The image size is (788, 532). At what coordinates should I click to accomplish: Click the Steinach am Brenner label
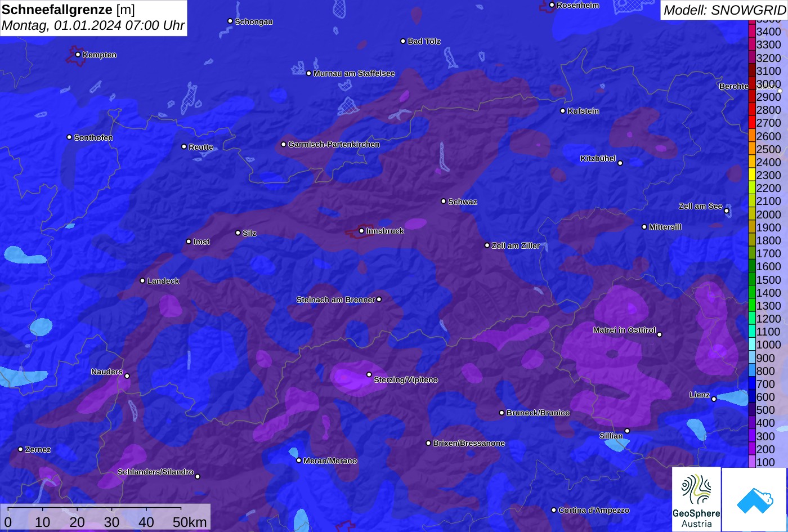[x=335, y=299]
